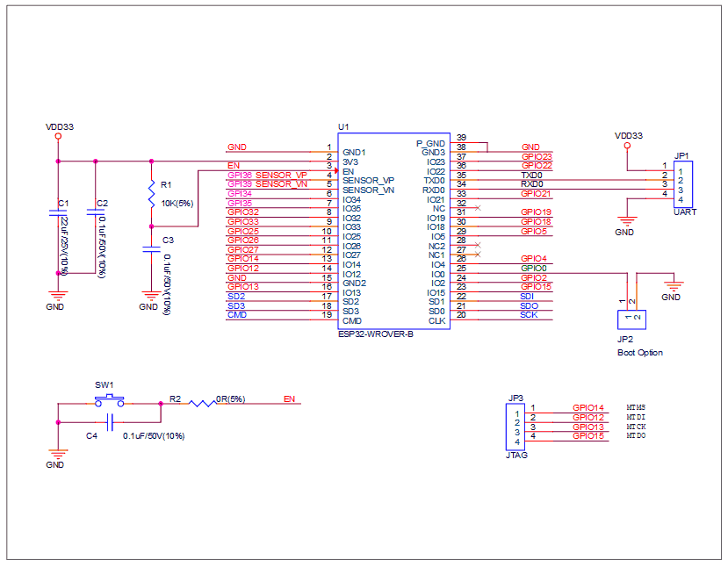The image size is (728, 567).
Task: Select the ground symbol beside JP2
Action: [x=674, y=286]
